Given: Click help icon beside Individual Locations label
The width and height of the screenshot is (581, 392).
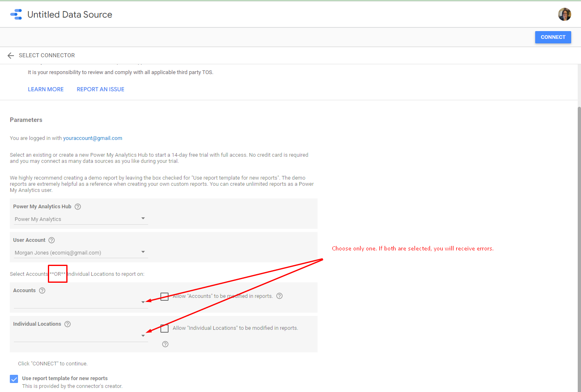Looking at the screenshot, I should pos(68,324).
